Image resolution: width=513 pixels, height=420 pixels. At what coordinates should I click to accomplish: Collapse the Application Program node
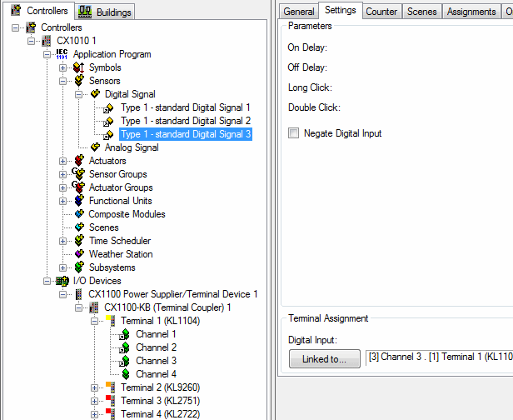(47, 54)
